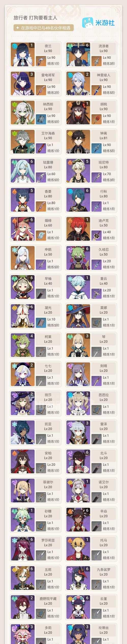Viewport: 127px width, 644px height.
Task: Click 凝光's book weapon icon
Action: [x=41, y=323]
